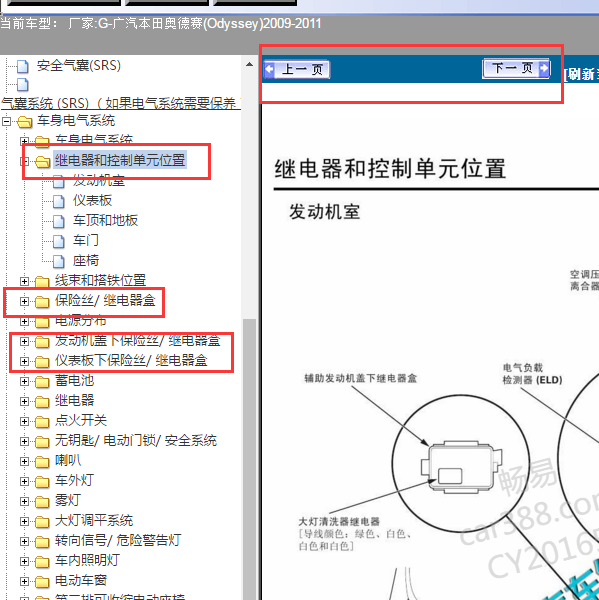Expand the 电动车窗 folder
Image resolution: width=599 pixels, height=600 pixels.
[24, 581]
